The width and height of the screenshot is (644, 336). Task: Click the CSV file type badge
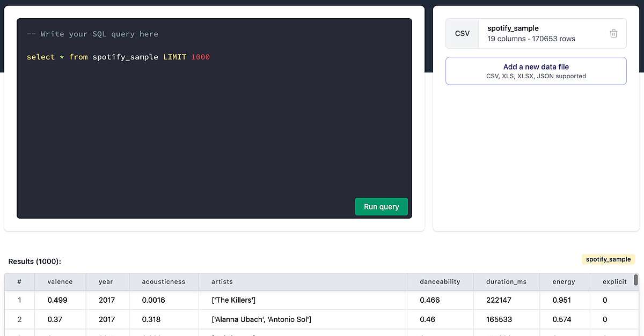(x=462, y=33)
